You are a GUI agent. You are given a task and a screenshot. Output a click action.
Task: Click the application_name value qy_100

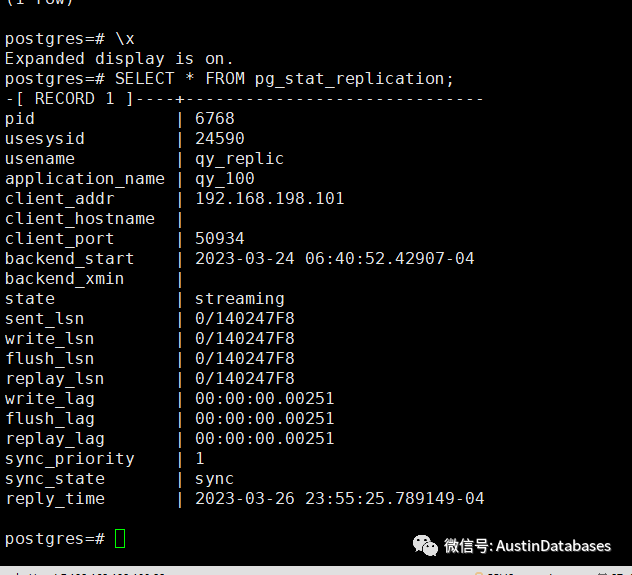224,178
